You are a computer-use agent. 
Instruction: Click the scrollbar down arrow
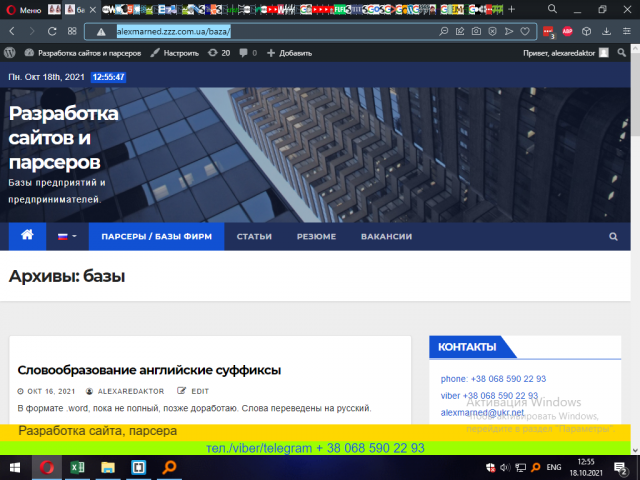(x=636, y=450)
